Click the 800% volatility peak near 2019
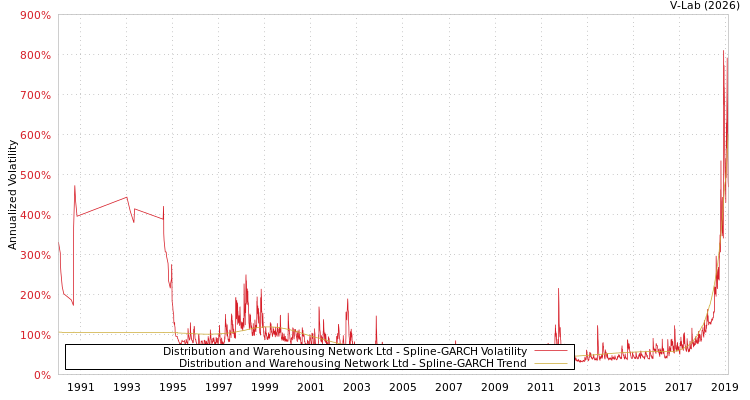750x400 pixels. [x=723, y=51]
